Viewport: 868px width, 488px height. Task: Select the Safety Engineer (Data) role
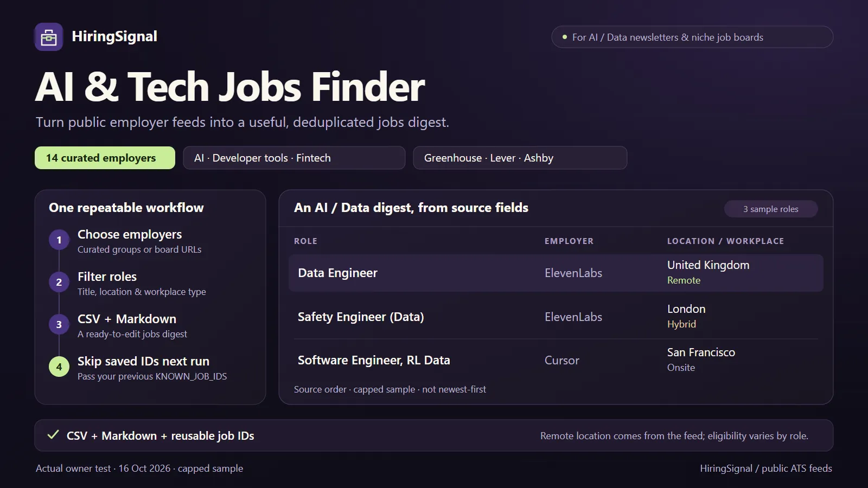361,317
